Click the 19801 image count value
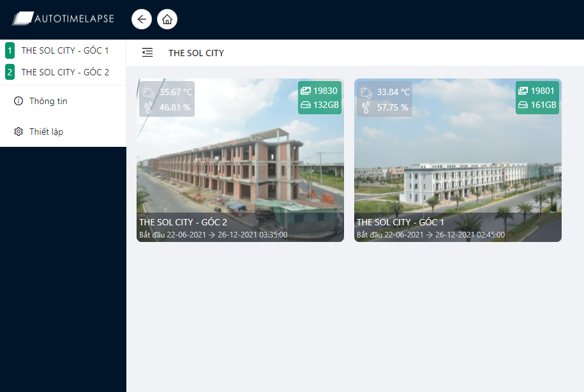This screenshot has width=584, height=392. pos(543,91)
